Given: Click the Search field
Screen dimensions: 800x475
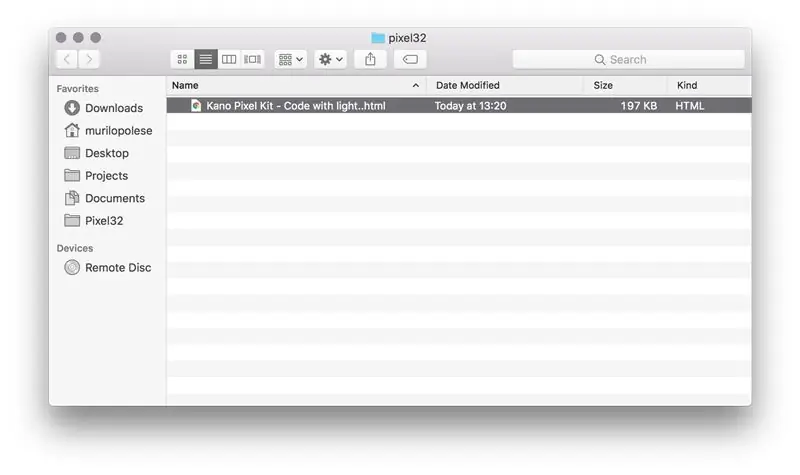Looking at the screenshot, I should [x=629, y=59].
